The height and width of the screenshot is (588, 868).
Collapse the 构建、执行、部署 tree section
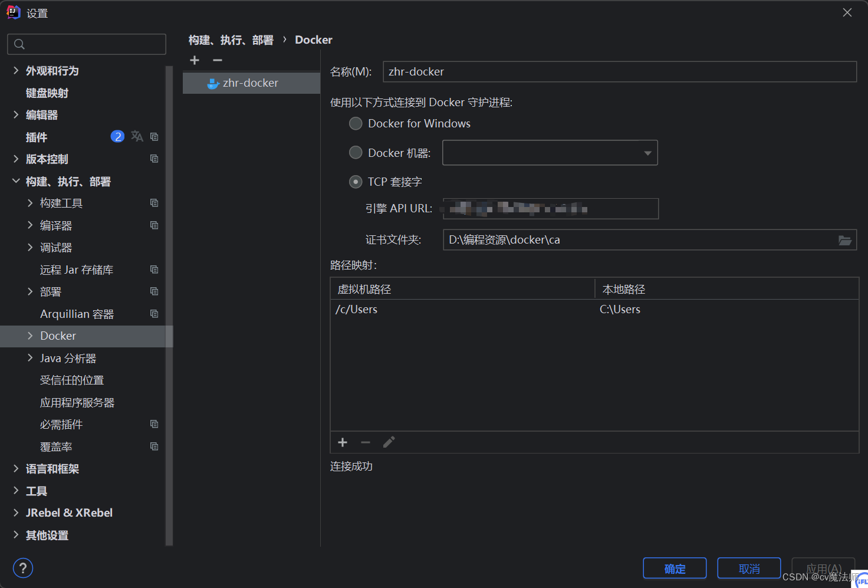[x=15, y=181]
